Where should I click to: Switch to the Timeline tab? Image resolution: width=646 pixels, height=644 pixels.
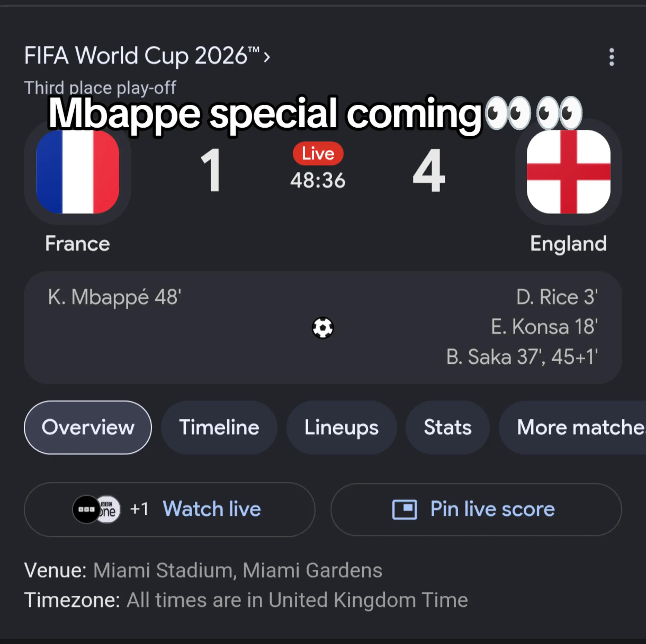pyautogui.click(x=219, y=427)
